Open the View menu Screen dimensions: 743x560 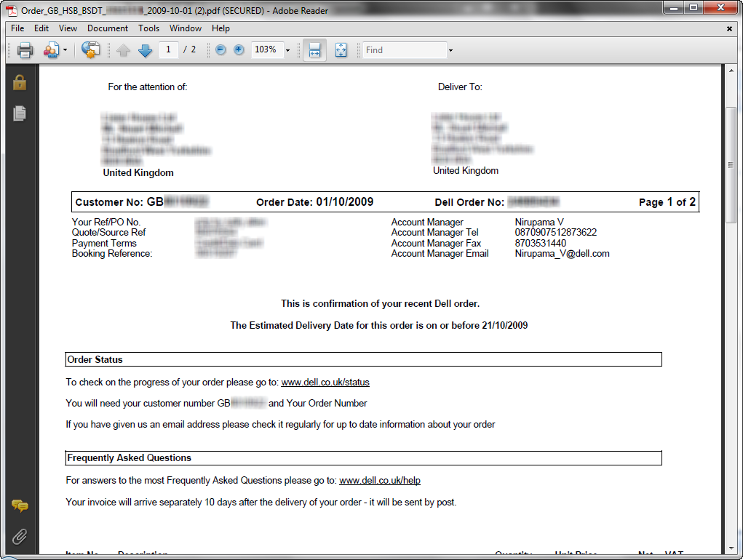68,28
